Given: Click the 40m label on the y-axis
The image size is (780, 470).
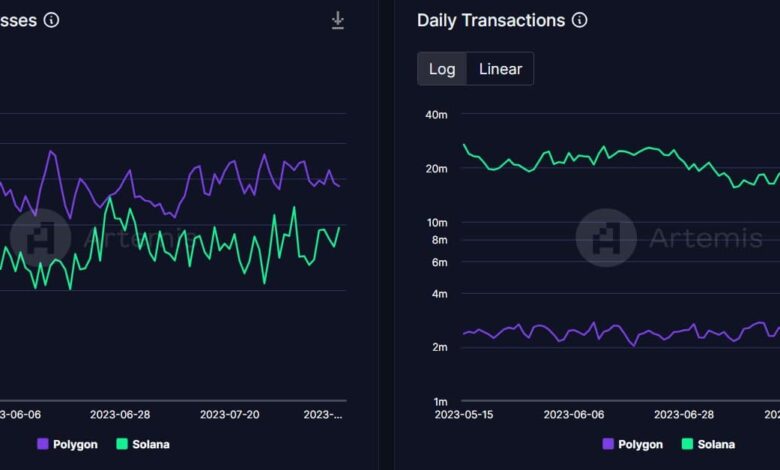Looking at the screenshot, I should point(436,115).
